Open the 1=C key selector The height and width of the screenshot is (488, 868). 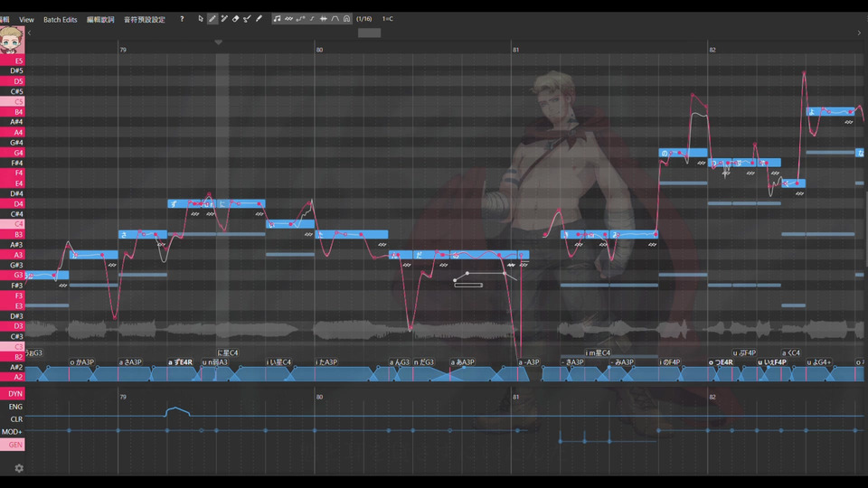(x=388, y=19)
